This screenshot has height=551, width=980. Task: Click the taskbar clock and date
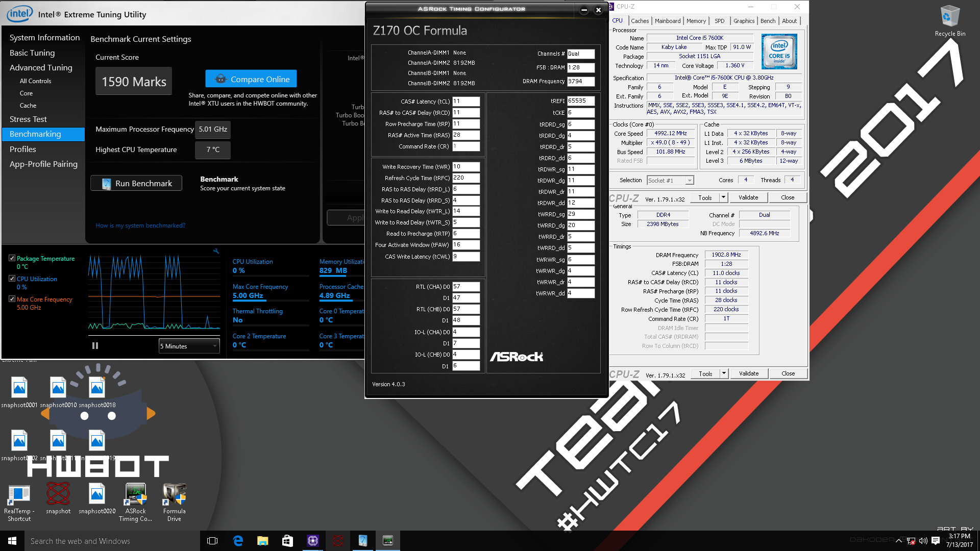coord(960,541)
